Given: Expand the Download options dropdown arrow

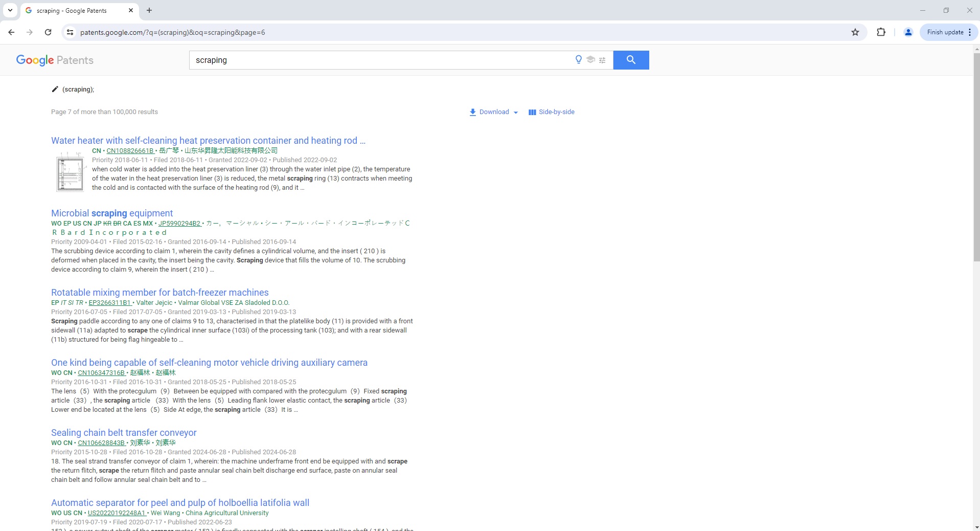Looking at the screenshot, I should tap(516, 113).
